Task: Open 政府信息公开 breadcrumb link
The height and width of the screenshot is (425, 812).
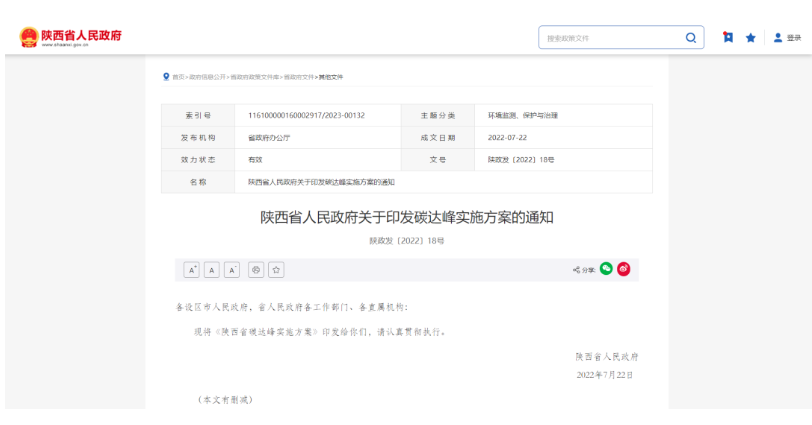Action: pos(207,77)
